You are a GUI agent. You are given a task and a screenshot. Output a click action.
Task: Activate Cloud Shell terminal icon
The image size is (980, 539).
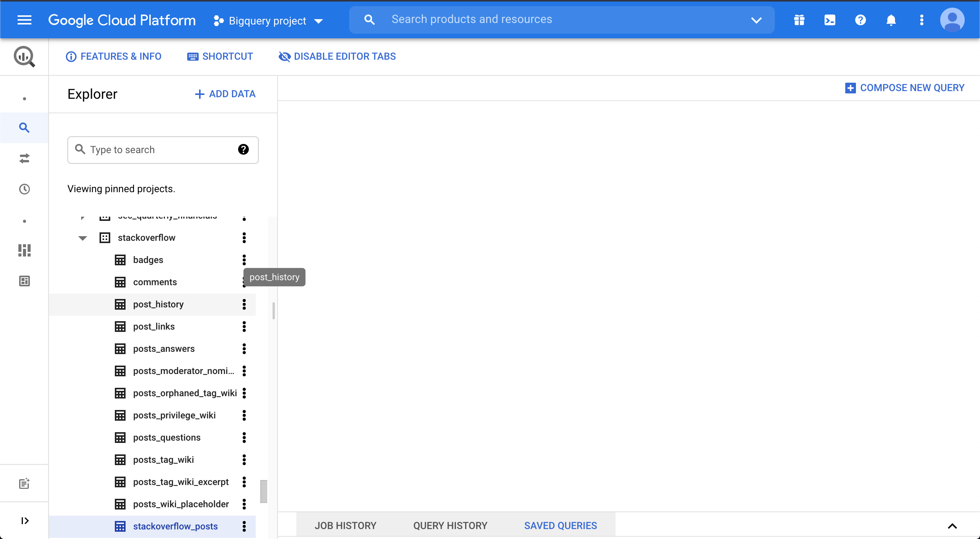(830, 20)
